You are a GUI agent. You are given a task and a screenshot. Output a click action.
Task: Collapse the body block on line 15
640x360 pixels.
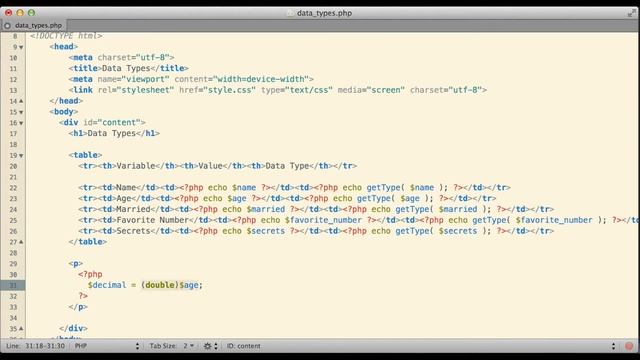pos(21,112)
